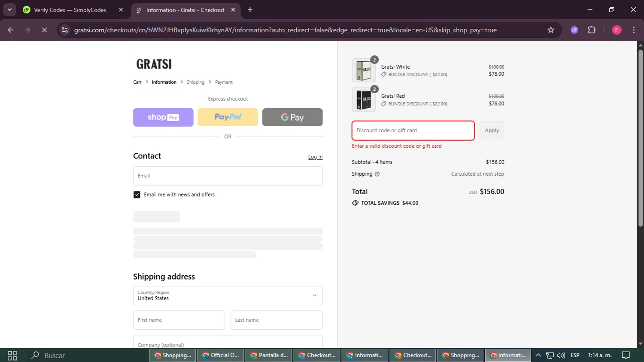The width and height of the screenshot is (644, 362).
Task: Click the Gratsi White product thumbnail
Action: coord(364,70)
